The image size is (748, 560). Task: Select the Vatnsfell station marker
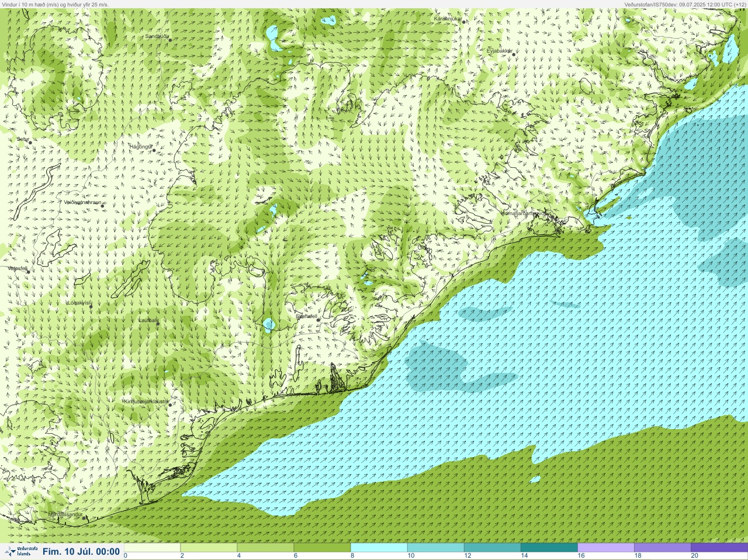coord(27,271)
